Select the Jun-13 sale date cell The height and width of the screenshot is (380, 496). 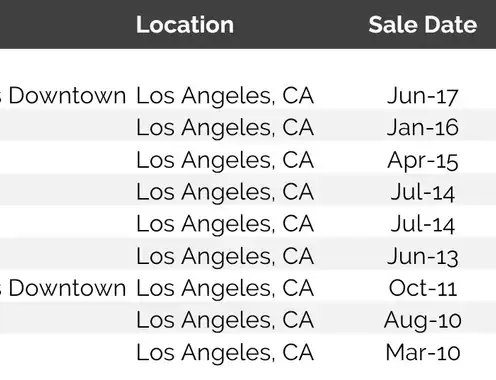point(423,257)
